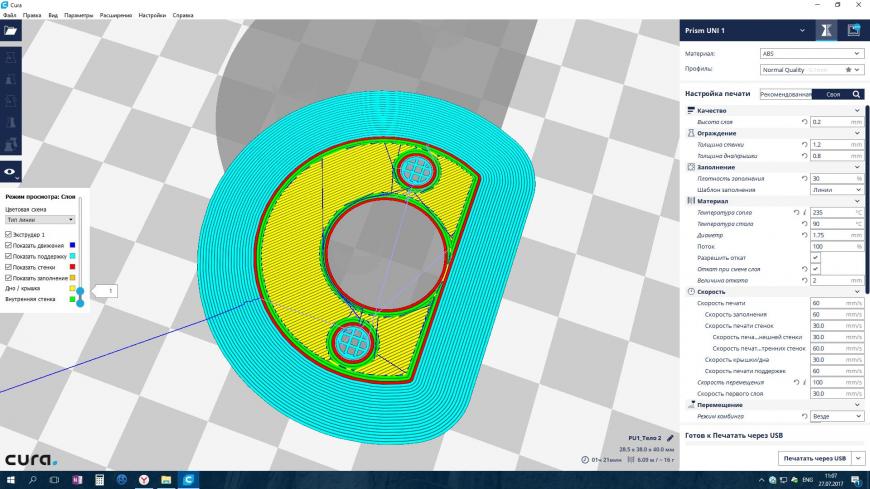870x489 pixels.
Task: Open the Режим комбинга dropdown
Action: [837, 416]
